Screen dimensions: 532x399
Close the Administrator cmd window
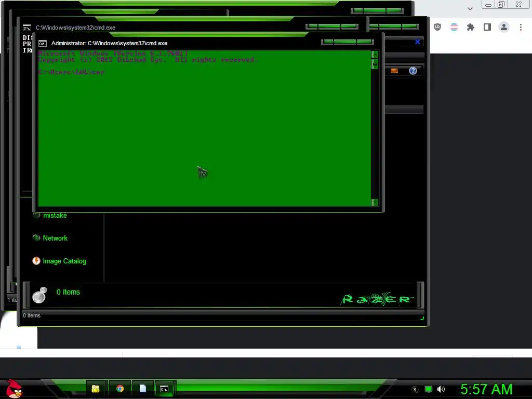365,42
